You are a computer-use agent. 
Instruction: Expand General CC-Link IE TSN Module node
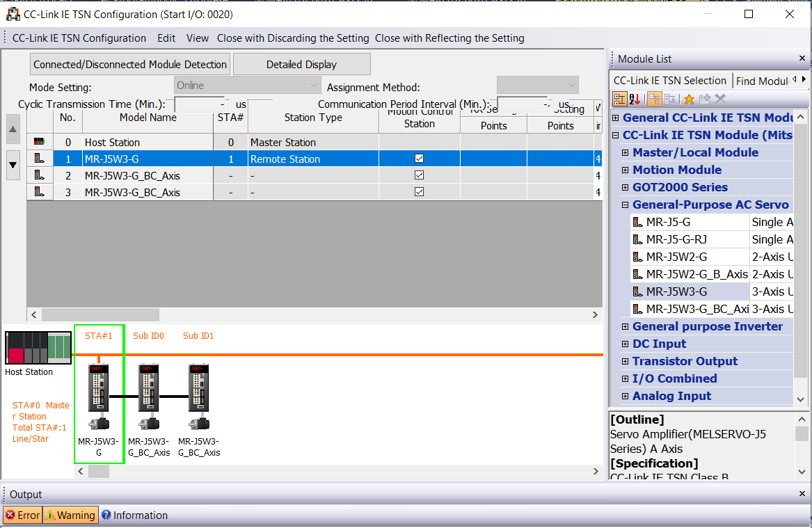(615, 118)
